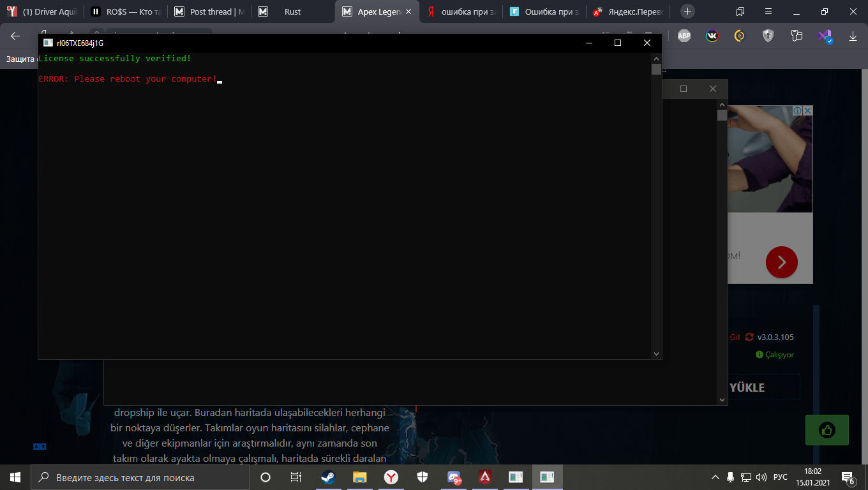Click the microphone tray icon
This screenshot has width=868, height=490.
click(x=731, y=477)
